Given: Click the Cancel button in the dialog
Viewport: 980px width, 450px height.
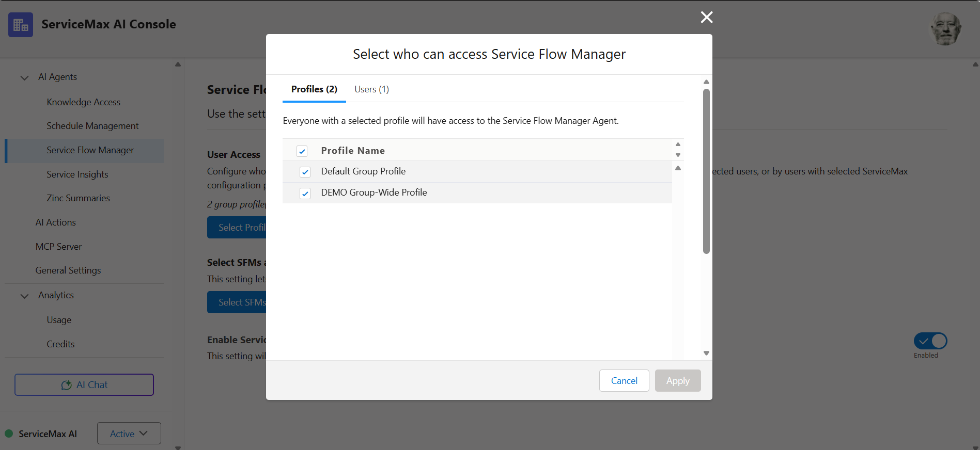Looking at the screenshot, I should click(624, 381).
